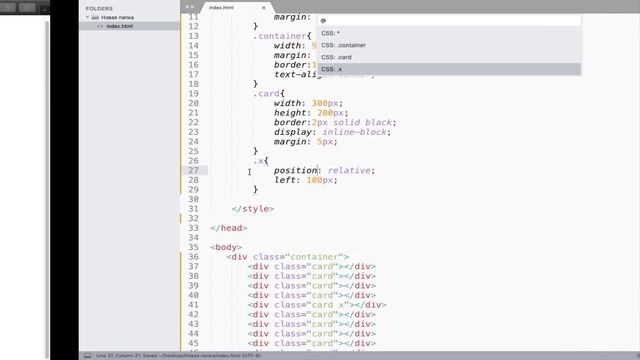640x360 pixels.
Task: Toggle the side bar using the status bar icon
Action: [x=87, y=356]
